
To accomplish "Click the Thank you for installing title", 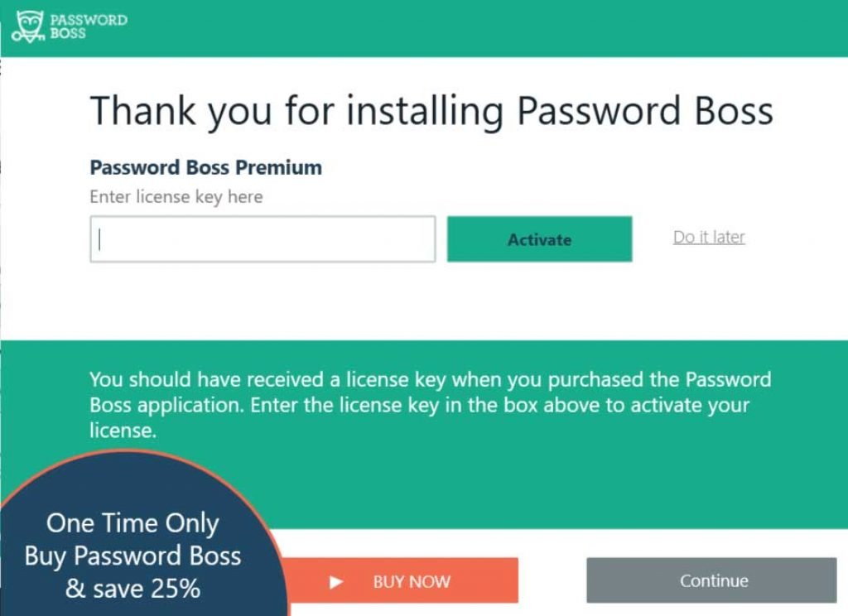I will tap(434, 110).
